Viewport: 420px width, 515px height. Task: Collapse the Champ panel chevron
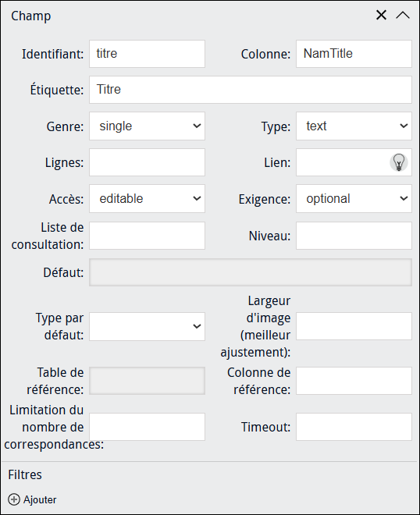[403, 15]
